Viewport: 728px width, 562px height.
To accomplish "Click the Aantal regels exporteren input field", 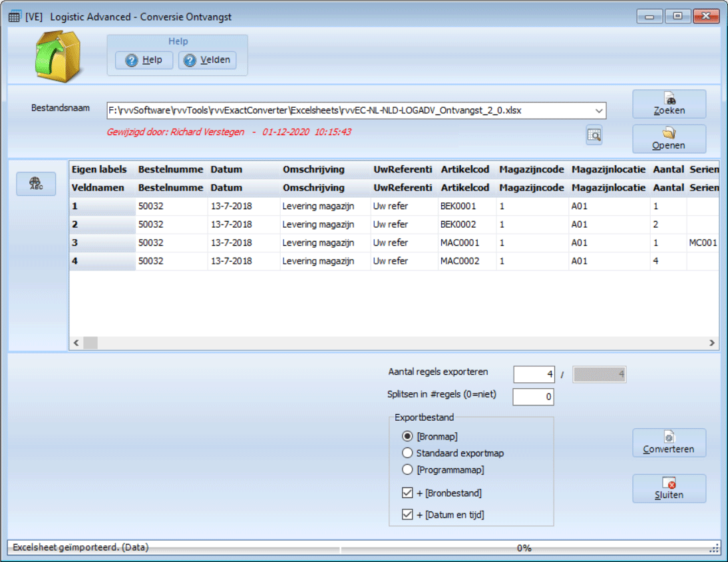I will click(534, 375).
